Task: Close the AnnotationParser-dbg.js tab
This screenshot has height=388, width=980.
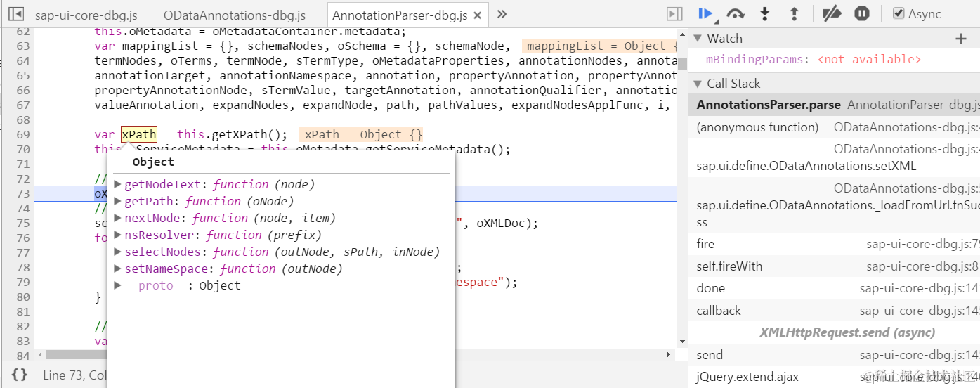Action: (x=478, y=15)
